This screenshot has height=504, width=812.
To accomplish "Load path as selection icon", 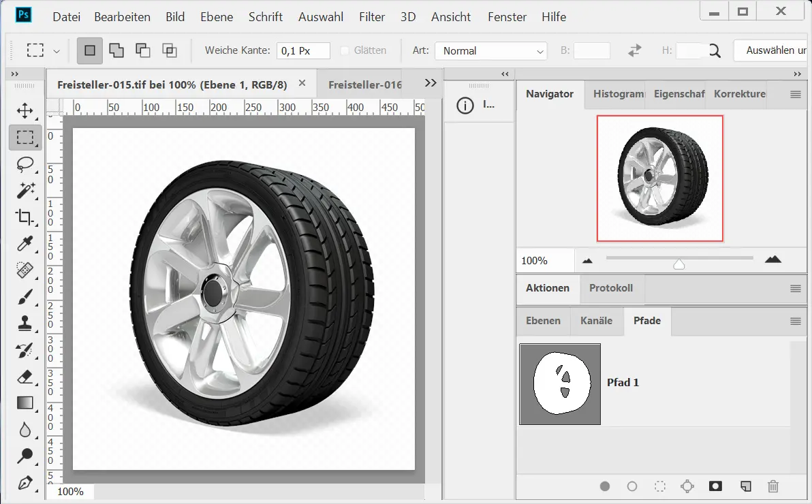I will coord(659,486).
